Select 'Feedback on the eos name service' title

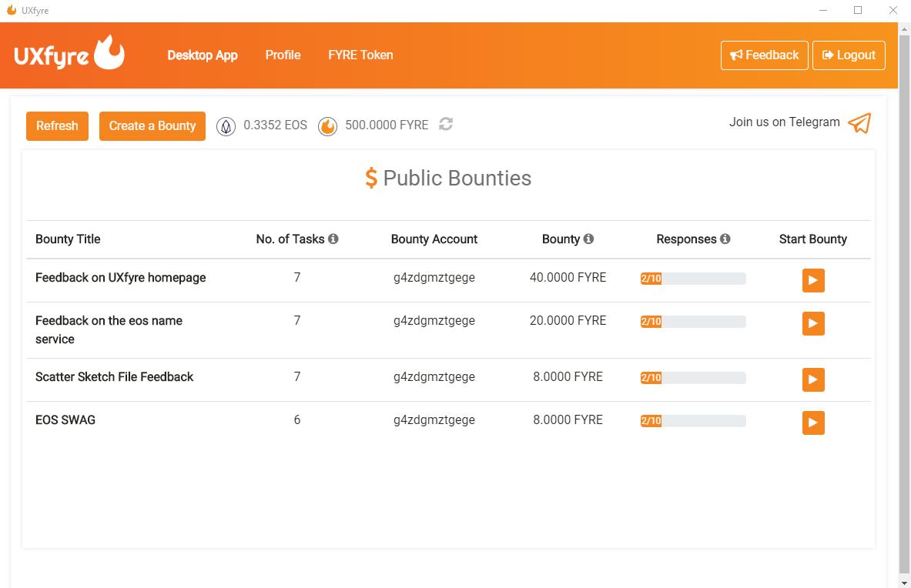(109, 329)
